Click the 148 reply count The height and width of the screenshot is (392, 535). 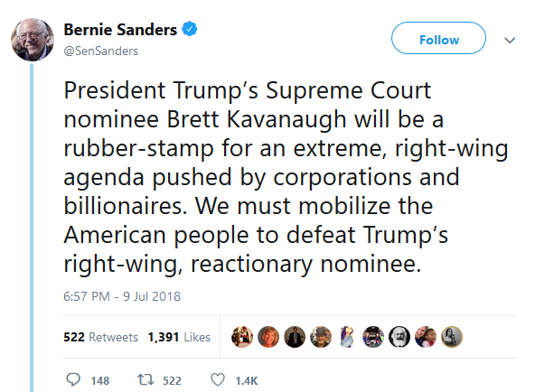100,380
